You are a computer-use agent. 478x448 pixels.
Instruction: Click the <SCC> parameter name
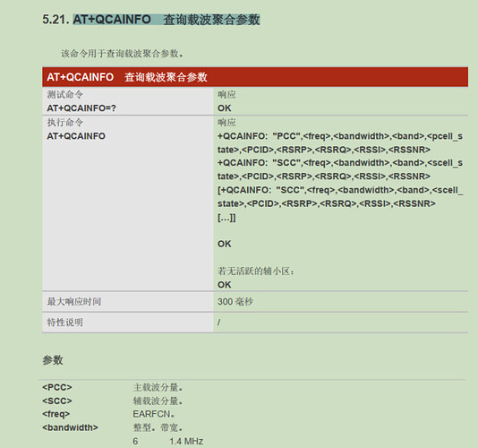(57, 401)
